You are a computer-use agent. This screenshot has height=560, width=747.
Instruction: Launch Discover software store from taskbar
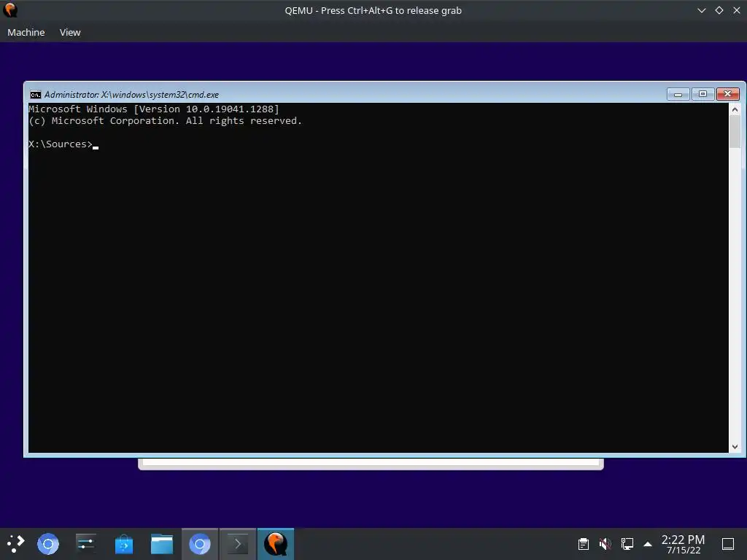pyautogui.click(x=124, y=544)
